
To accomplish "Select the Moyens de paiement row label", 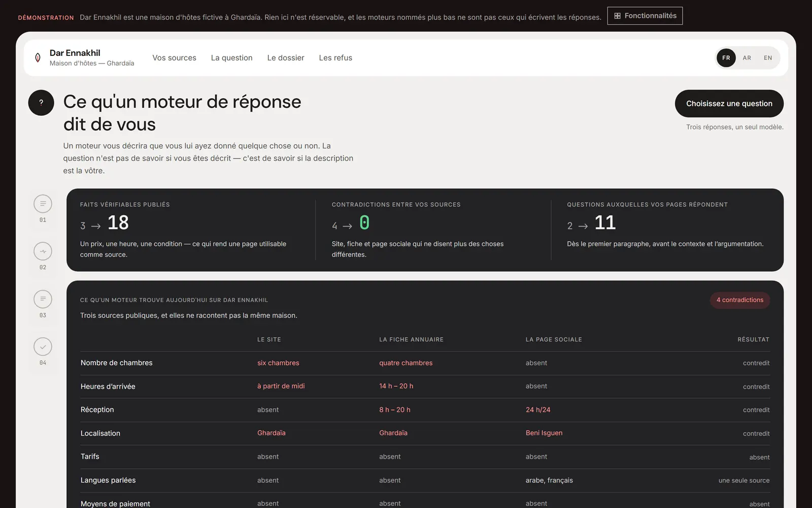I will coord(115,503).
